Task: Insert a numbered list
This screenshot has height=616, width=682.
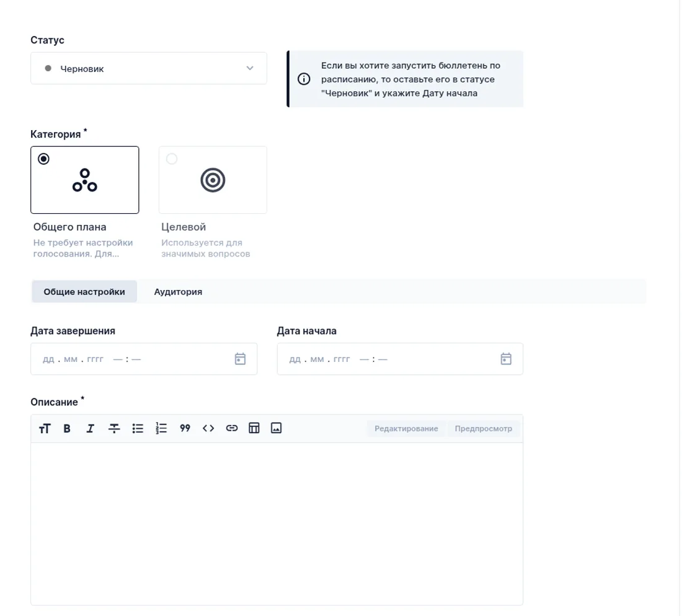Action: [161, 429]
